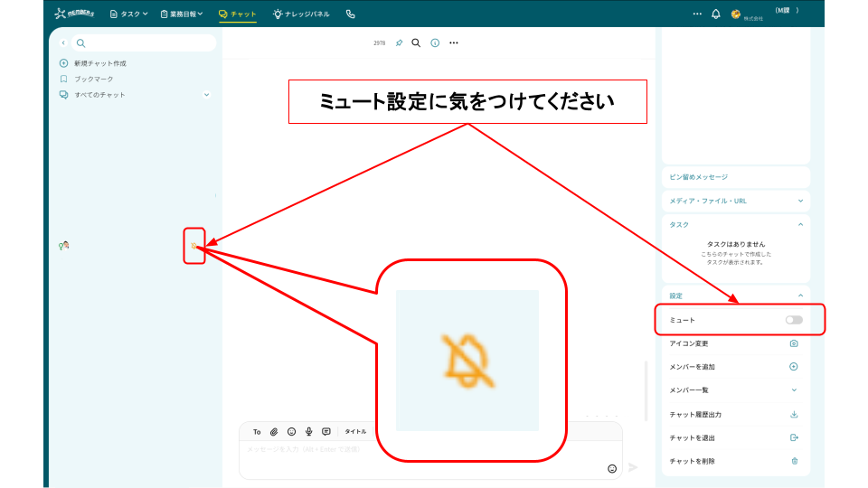868x488 pixels.
Task: Toggle the ミュート switch in settings
Action: tap(794, 320)
